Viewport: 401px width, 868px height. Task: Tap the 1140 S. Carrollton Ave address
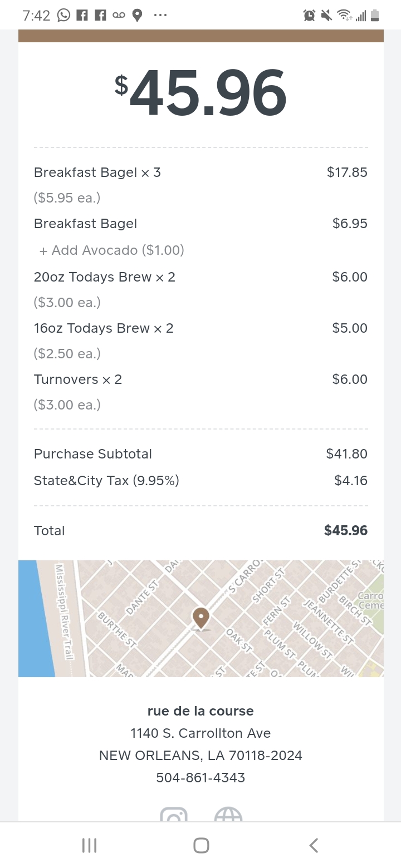click(200, 733)
